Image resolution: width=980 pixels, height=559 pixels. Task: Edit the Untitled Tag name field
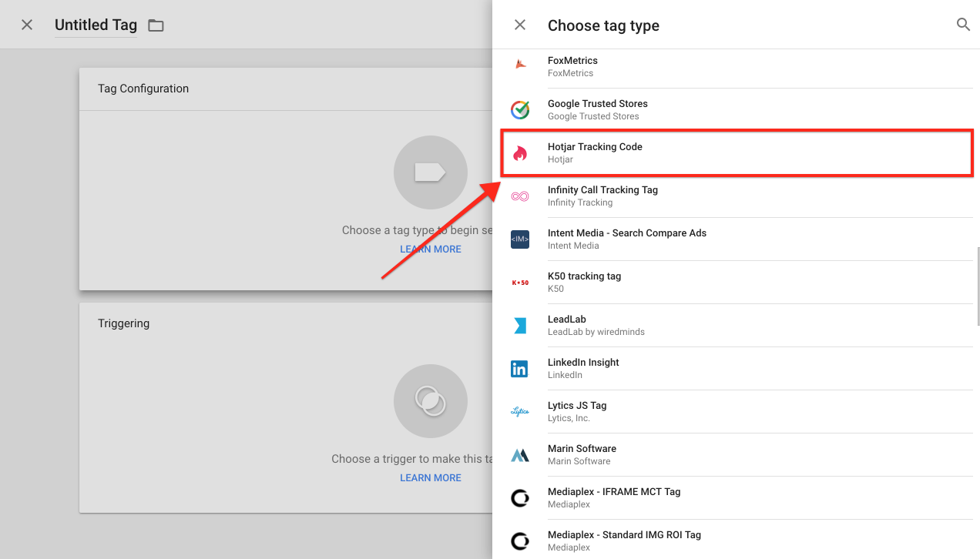click(96, 25)
